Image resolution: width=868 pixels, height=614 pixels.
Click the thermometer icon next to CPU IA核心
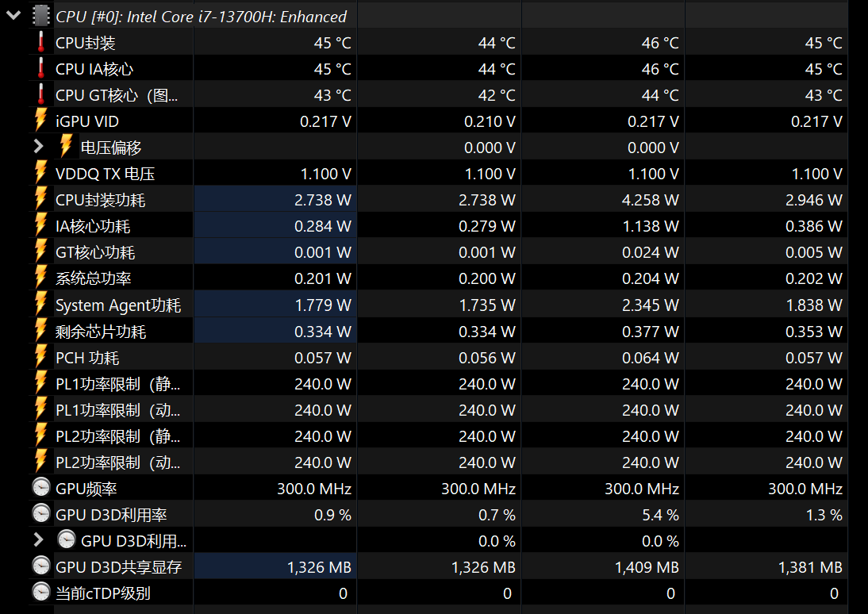41,69
